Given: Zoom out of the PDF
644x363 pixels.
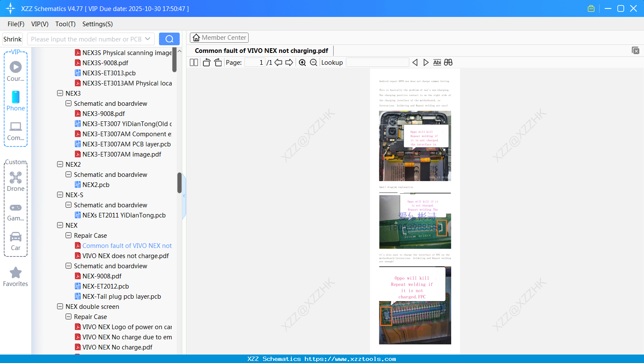Looking at the screenshot, I should coord(313,63).
